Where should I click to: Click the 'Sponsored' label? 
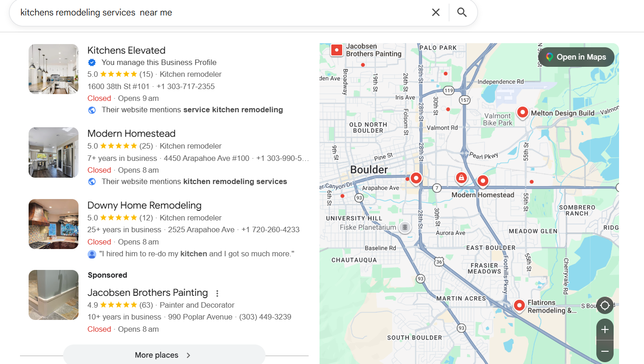pyautogui.click(x=107, y=275)
